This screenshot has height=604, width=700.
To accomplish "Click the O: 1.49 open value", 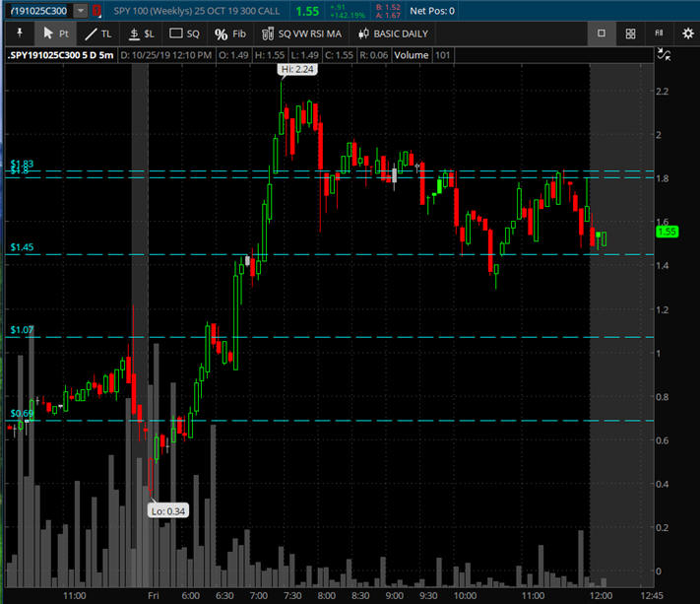I will click(x=233, y=55).
